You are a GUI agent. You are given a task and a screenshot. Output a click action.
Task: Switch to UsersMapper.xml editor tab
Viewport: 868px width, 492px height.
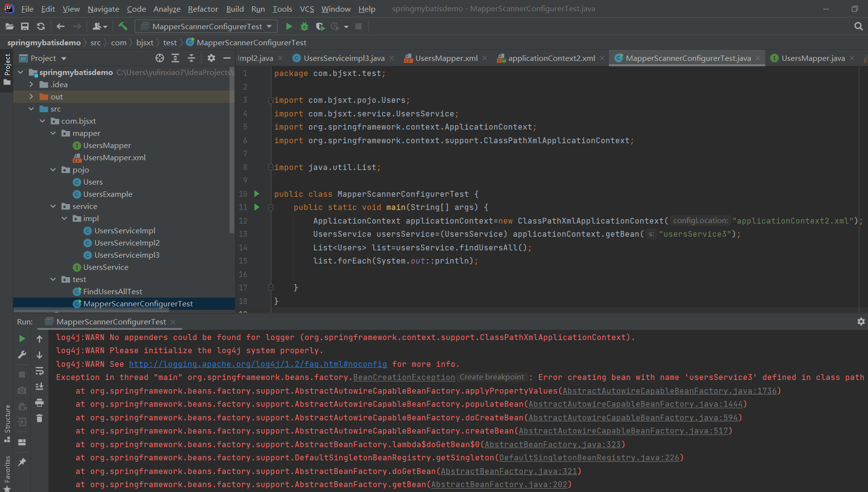point(446,58)
